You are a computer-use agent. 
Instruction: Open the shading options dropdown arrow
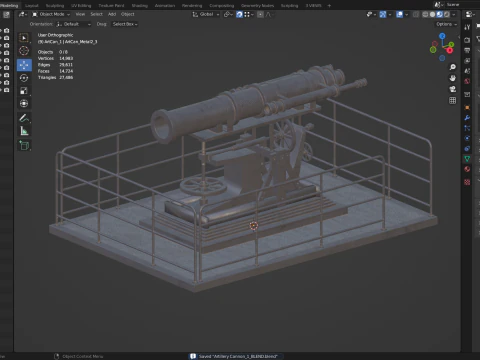pyautogui.click(x=454, y=14)
